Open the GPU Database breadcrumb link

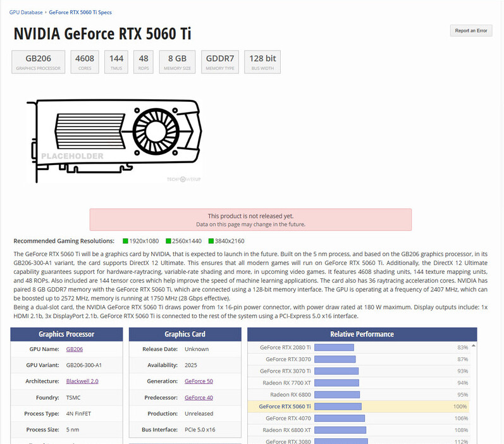click(26, 12)
